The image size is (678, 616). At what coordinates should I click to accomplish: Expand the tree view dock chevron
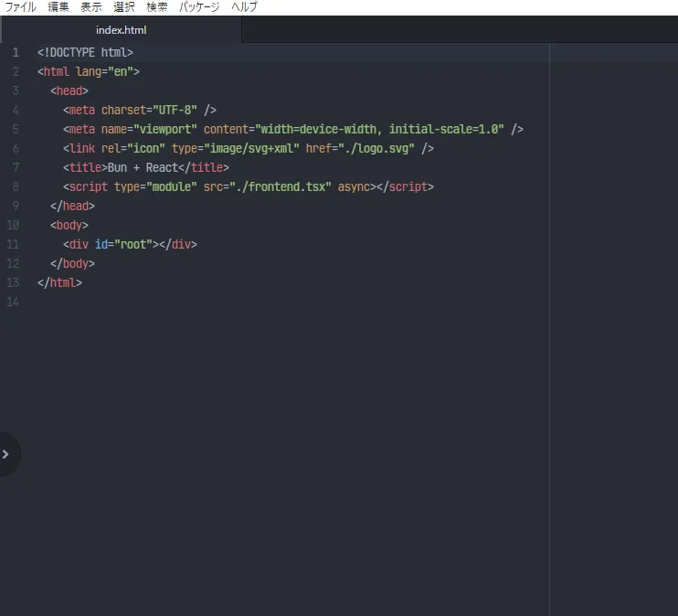(x=5, y=454)
